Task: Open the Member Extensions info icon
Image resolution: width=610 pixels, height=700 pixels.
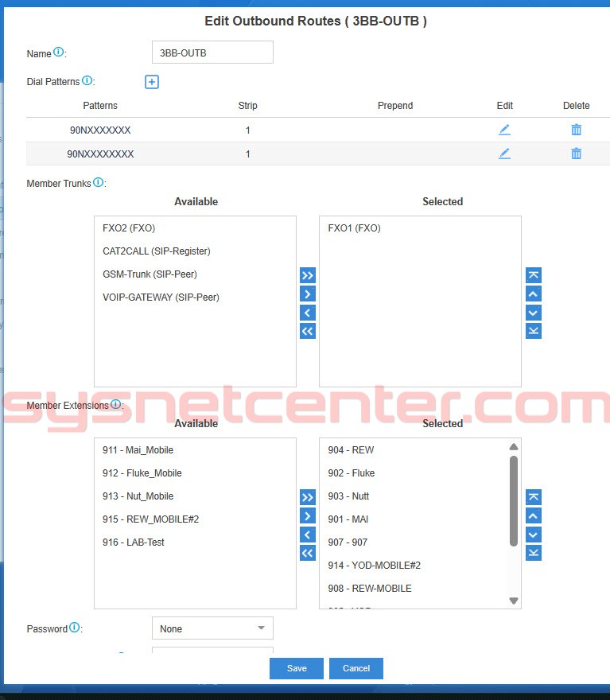Action: coord(115,404)
